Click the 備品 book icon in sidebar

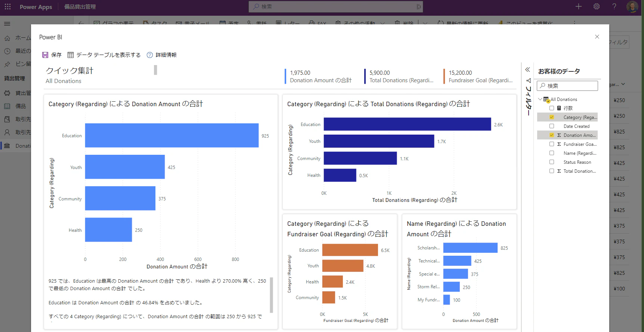[x=7, y=106]
